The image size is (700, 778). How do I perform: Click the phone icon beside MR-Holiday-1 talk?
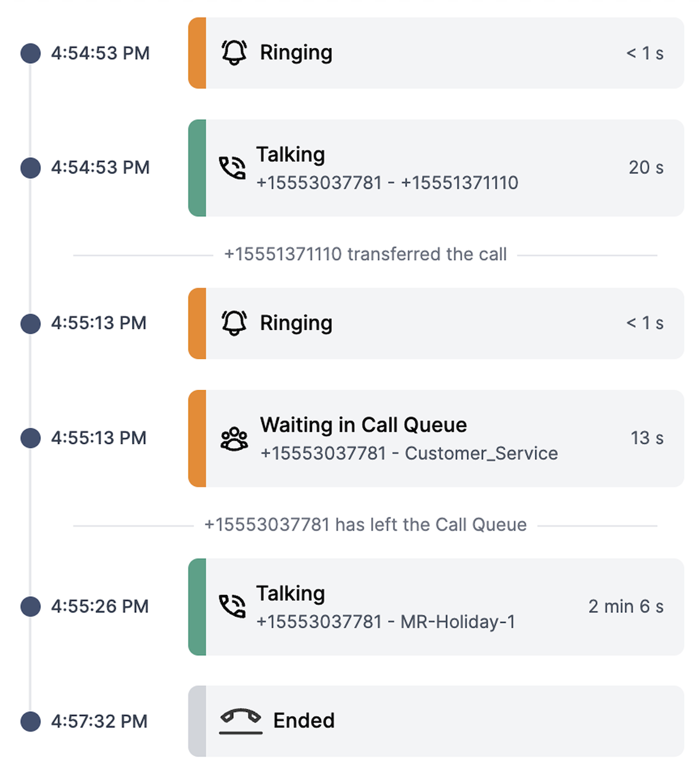(232, 606)
